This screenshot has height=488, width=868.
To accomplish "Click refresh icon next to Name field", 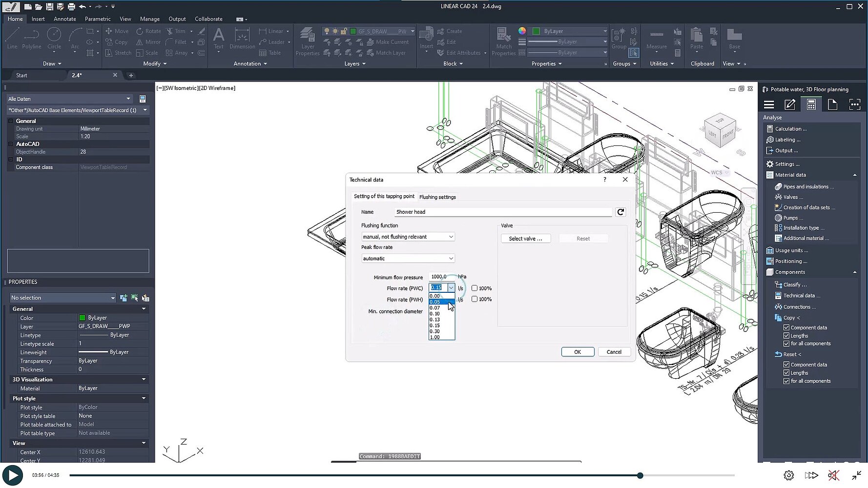I will click(x=620, y=212).
